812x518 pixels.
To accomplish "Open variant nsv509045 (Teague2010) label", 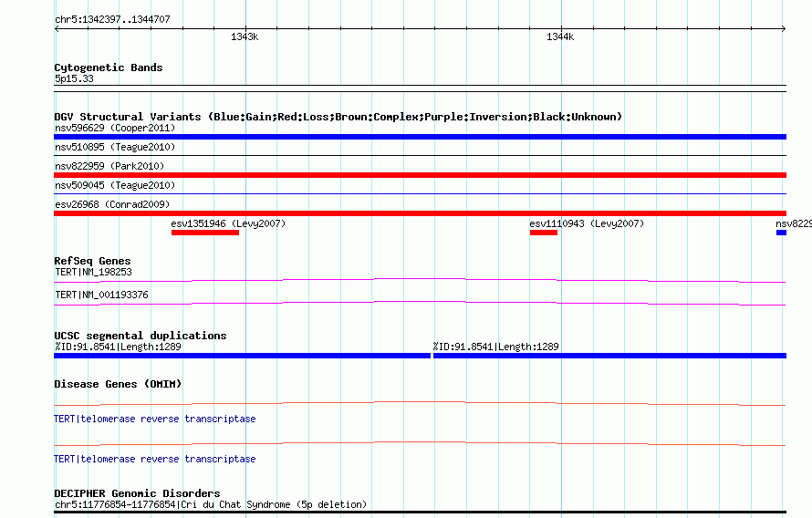I will (x=115, y=185).
